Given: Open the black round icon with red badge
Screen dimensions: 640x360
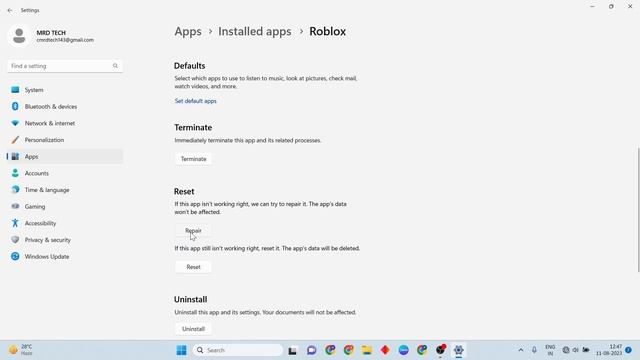Looking at the screenshot, I should pyautogui.click(x=440, y=350).
